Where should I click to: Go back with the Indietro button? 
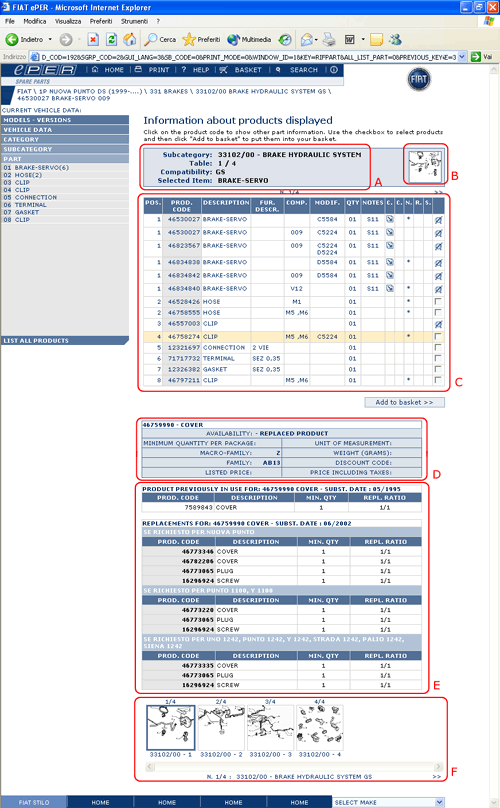pyautogui.click(x=25, y=40)
